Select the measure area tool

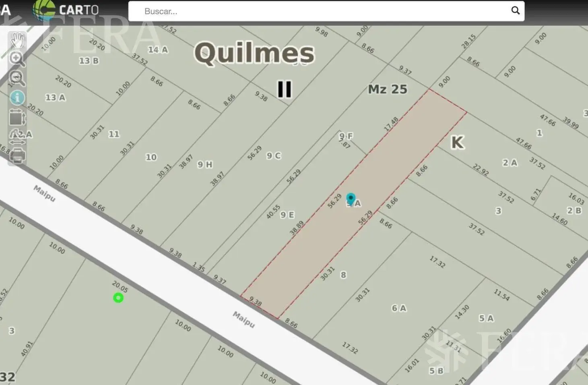[17, 118]
